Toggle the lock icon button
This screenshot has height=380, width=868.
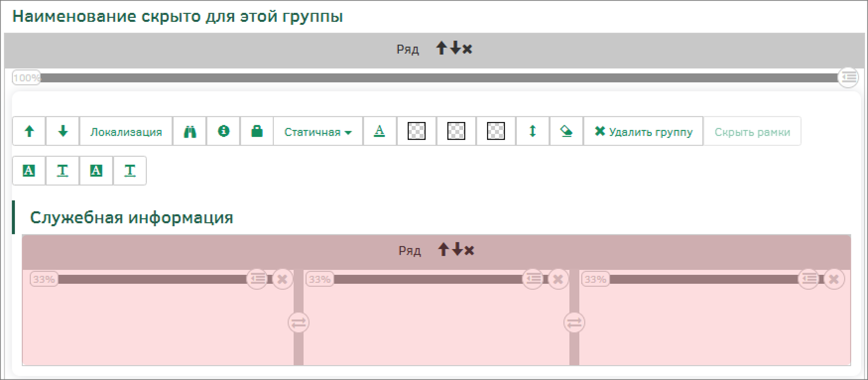[256, 131]
